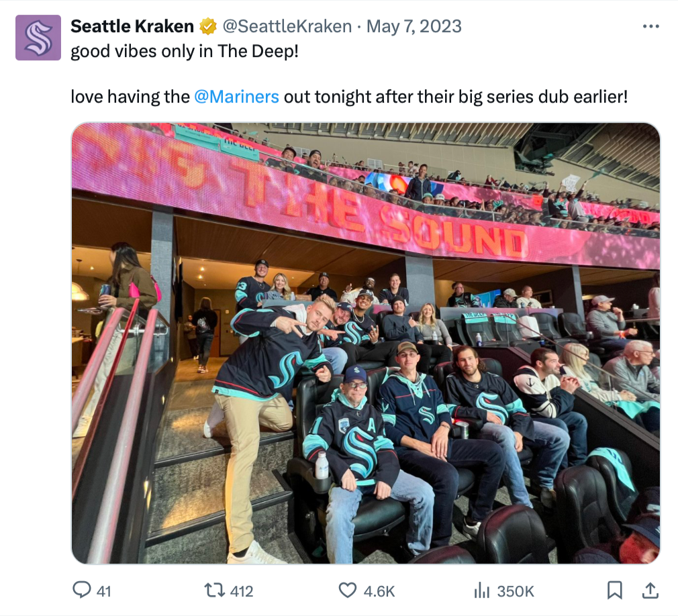Click the share upload icon

tap(650, 590)
